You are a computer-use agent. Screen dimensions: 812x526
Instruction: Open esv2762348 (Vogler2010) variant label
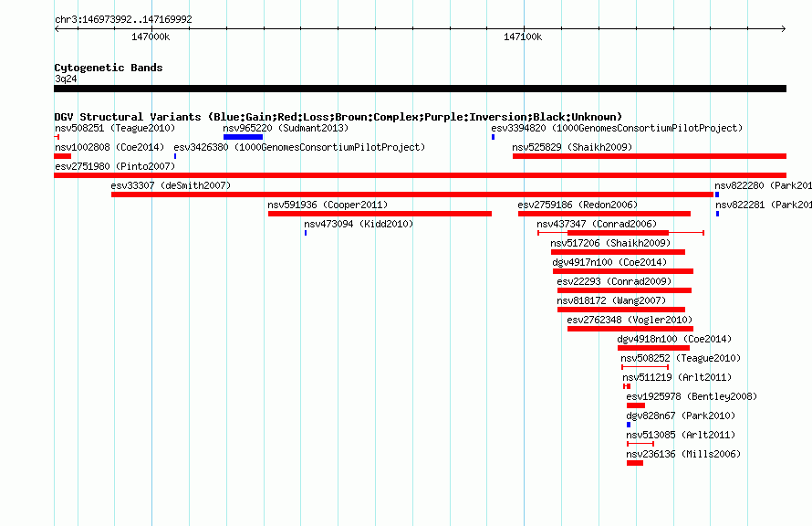click(x=630, y=320)
